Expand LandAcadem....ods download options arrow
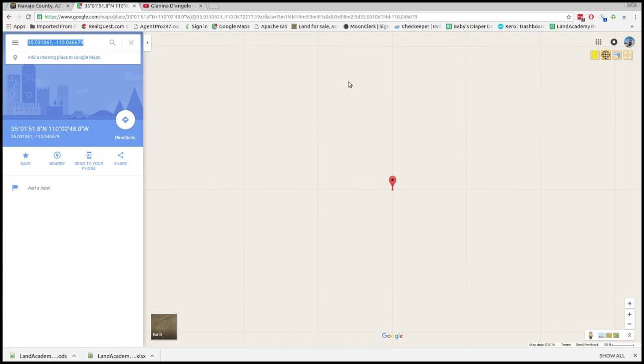Image resolution: width=644 pixels, height=364 pixels. [74, 356]
